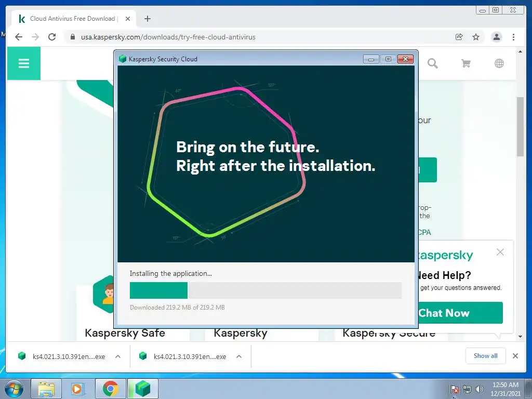Minimize the Kaspersky Security Cloud installer
Viewport: 532px width, 399px height.
coord(371,59)
